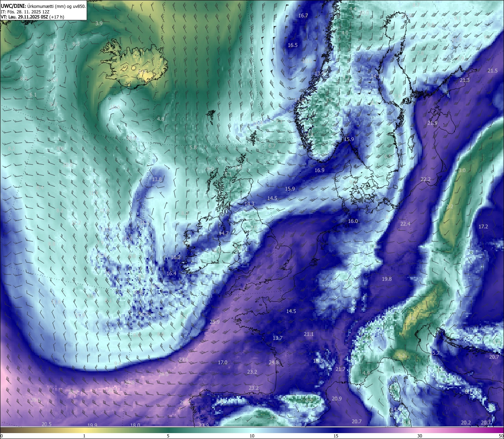Image resolution: width=504 pixels, height=439 pixels.
Task: Click the 18.0 value near the bottom edge
Action: pos(135,425)
